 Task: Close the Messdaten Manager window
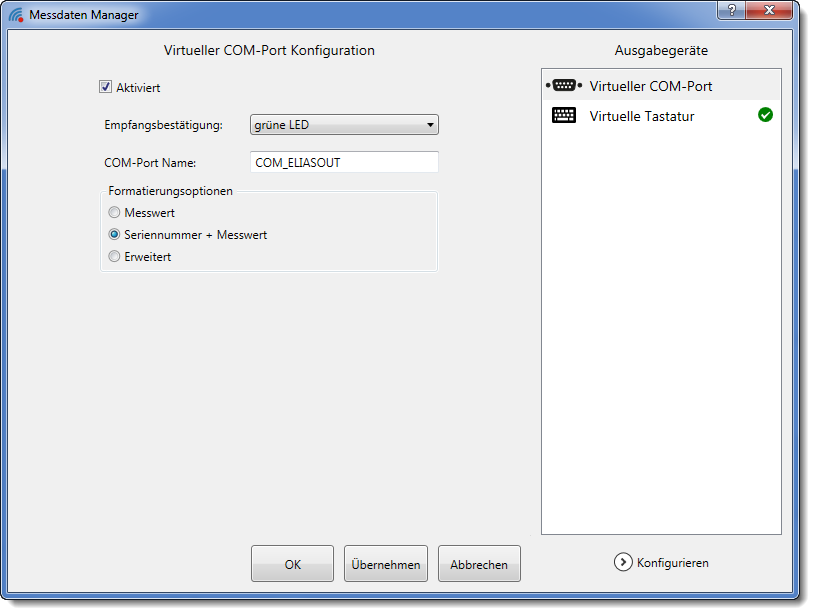point(769,10)
